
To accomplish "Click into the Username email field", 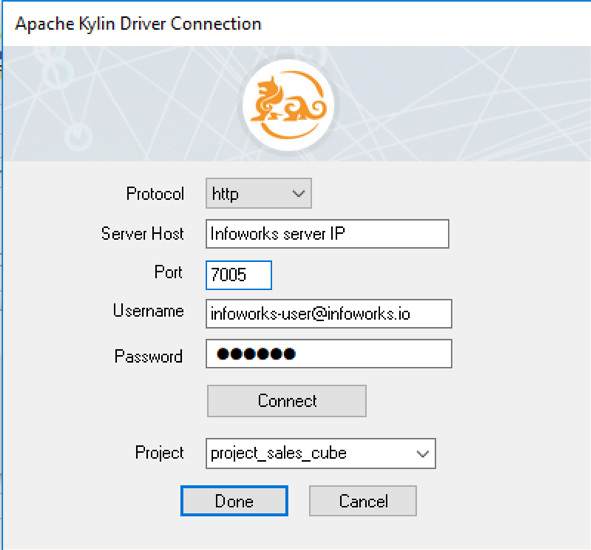I will click(x=329, y=314).
